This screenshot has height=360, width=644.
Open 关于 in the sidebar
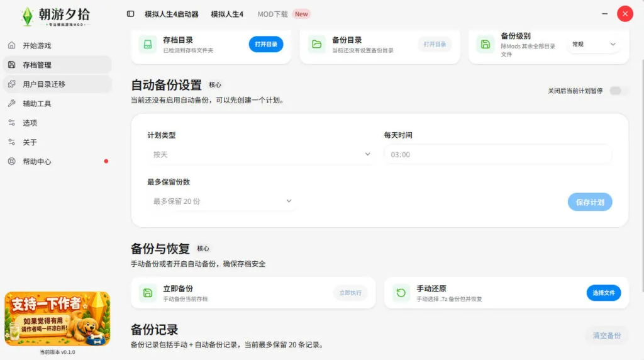pos(57,142)
